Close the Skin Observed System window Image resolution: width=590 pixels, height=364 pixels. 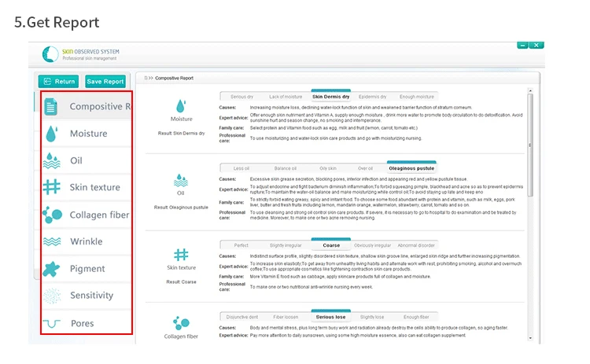(537, 45)
